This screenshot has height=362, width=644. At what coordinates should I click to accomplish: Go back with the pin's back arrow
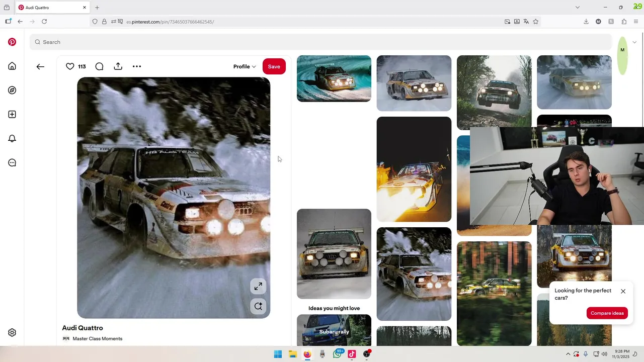point(40,66)
